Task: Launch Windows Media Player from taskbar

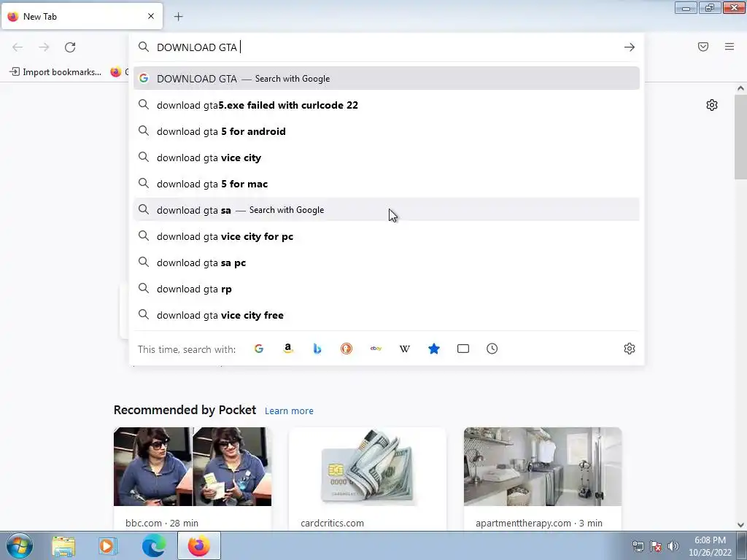Action: pyautogui.click(x=108, y=545)
